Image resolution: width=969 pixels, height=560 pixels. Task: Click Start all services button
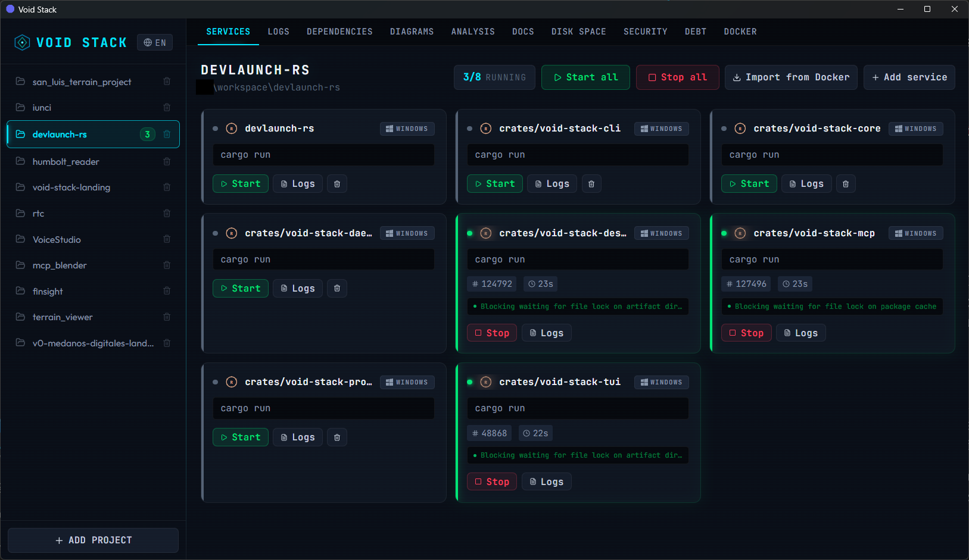(x=585, y=77)
